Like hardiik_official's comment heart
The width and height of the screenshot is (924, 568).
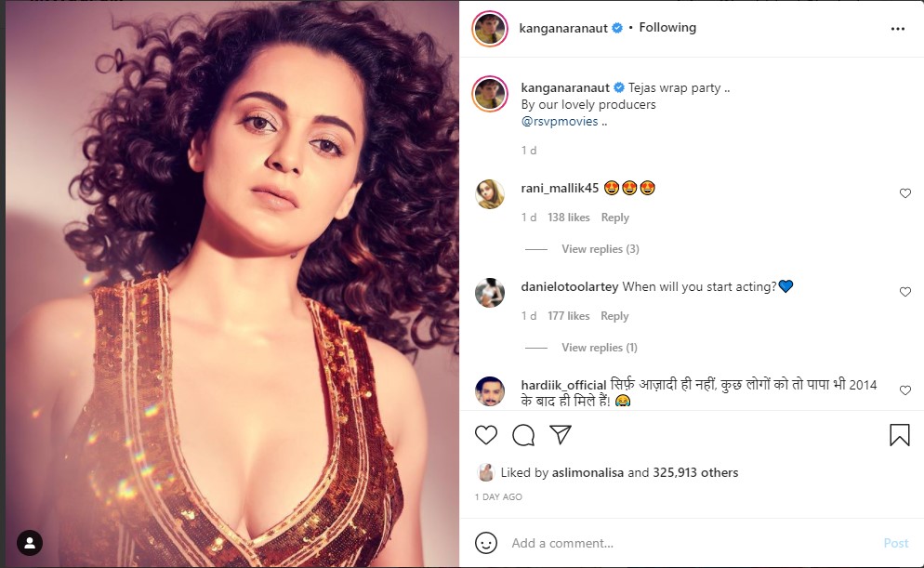[905, 390]
